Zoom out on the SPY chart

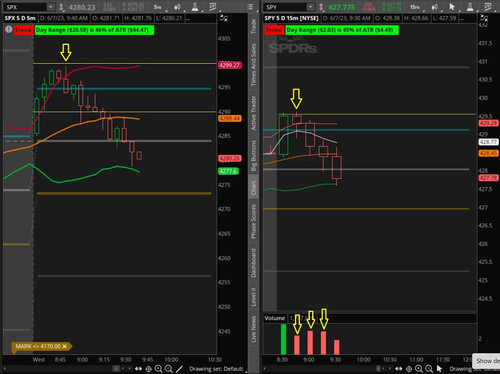pos(429,369)
